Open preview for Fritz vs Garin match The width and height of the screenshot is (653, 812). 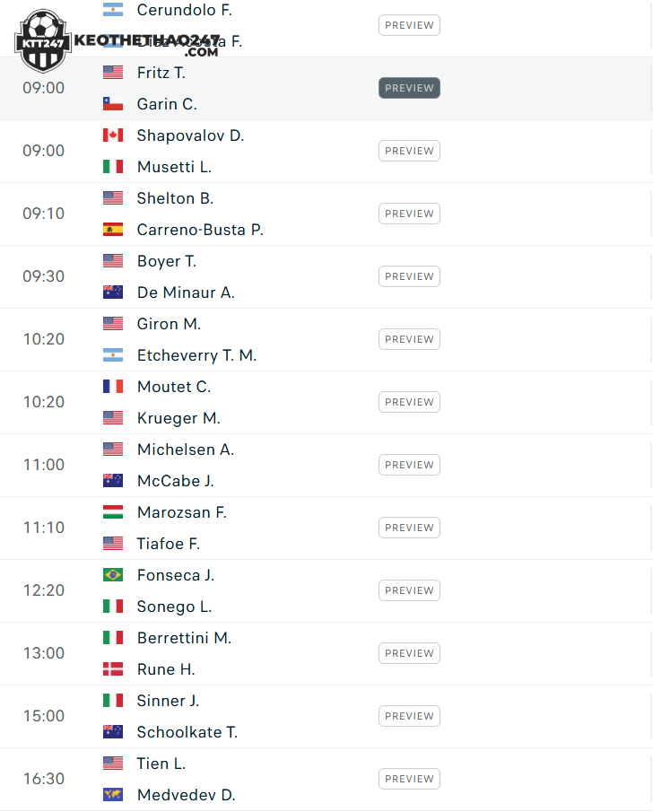[x=409, y=88]
